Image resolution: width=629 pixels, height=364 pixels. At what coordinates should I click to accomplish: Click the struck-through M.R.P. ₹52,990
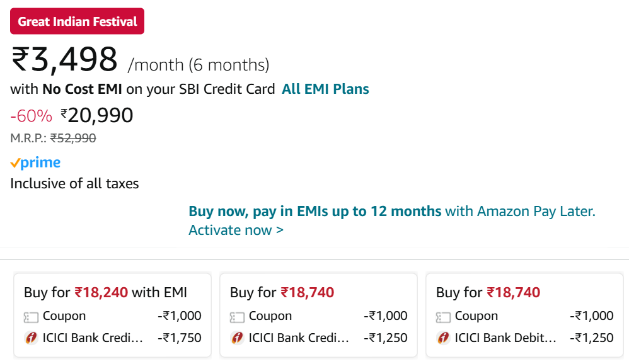click(72, 138)
